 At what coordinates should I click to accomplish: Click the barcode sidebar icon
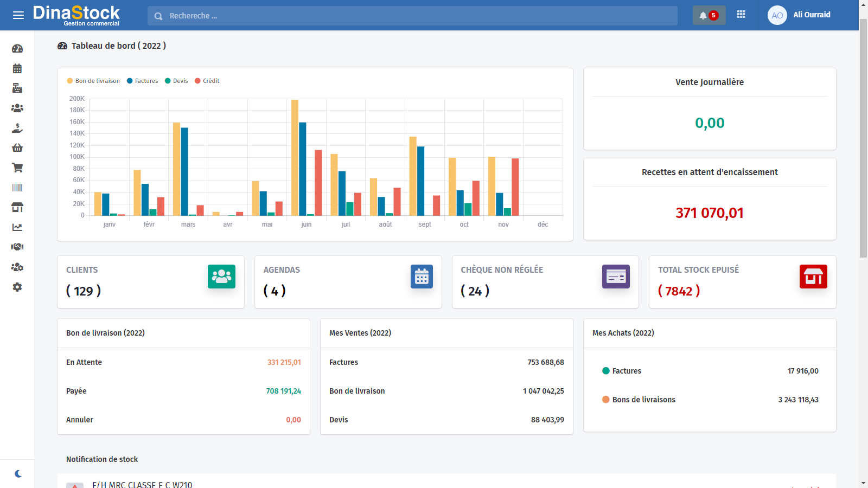pos(17,188)
